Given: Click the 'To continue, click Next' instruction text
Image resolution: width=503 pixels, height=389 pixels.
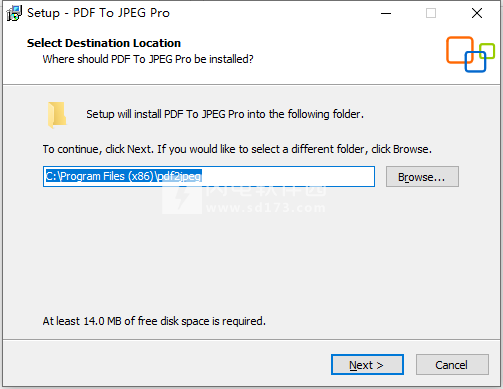Looking at the screenshot, I should coord(237,149).
